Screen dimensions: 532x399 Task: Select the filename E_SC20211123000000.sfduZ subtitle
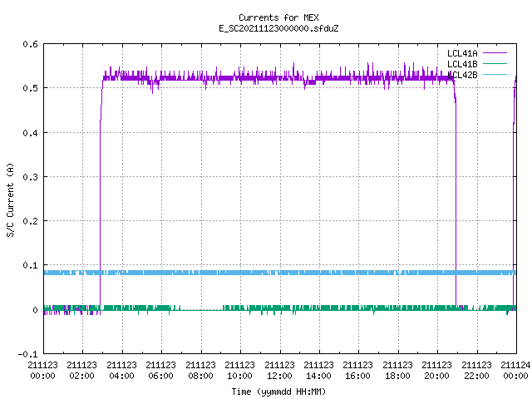278,28
